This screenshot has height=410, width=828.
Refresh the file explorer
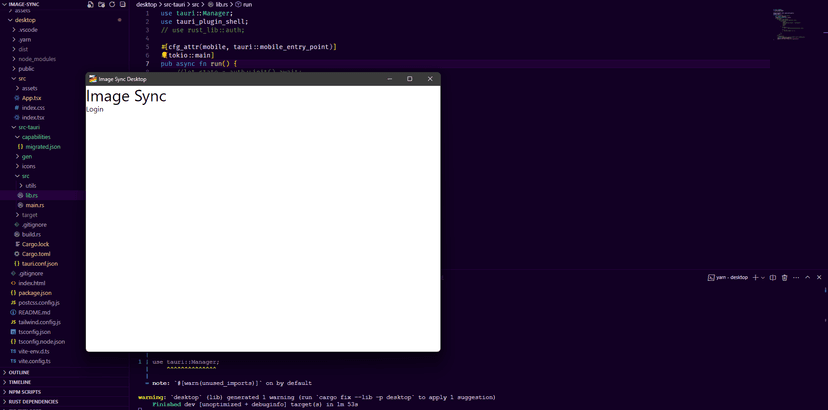click(112, 5)
